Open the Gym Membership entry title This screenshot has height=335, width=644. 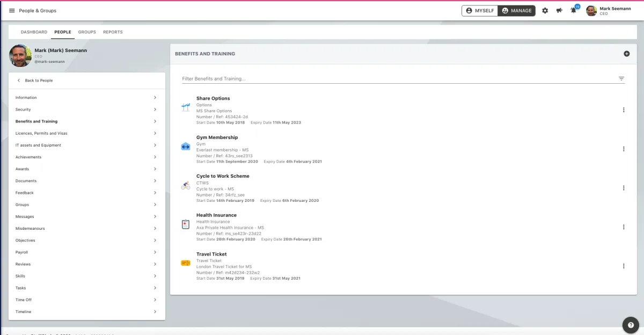pyautogui.click(x=217, y=137)
